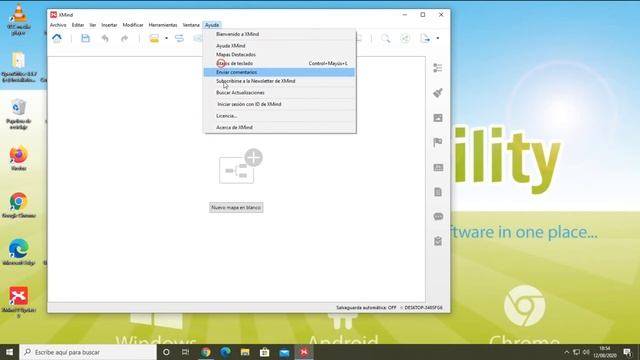640x360 pixels.
Task: Open the VLC media player desktop shortcut
Action: (18, 19)
